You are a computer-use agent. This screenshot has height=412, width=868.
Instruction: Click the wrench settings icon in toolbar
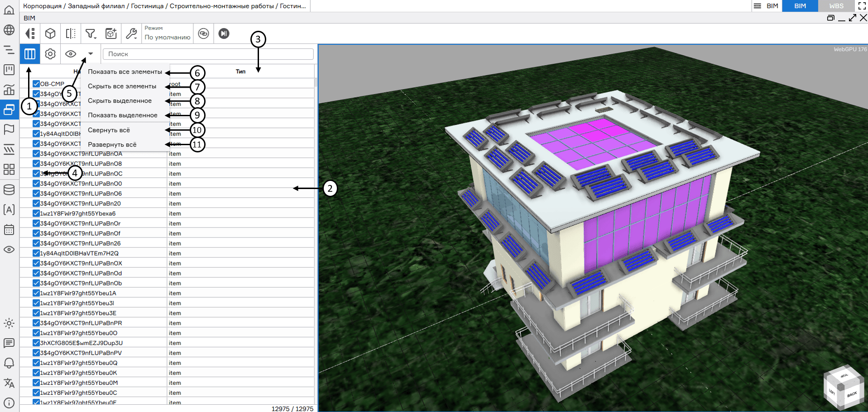[131, 33]
